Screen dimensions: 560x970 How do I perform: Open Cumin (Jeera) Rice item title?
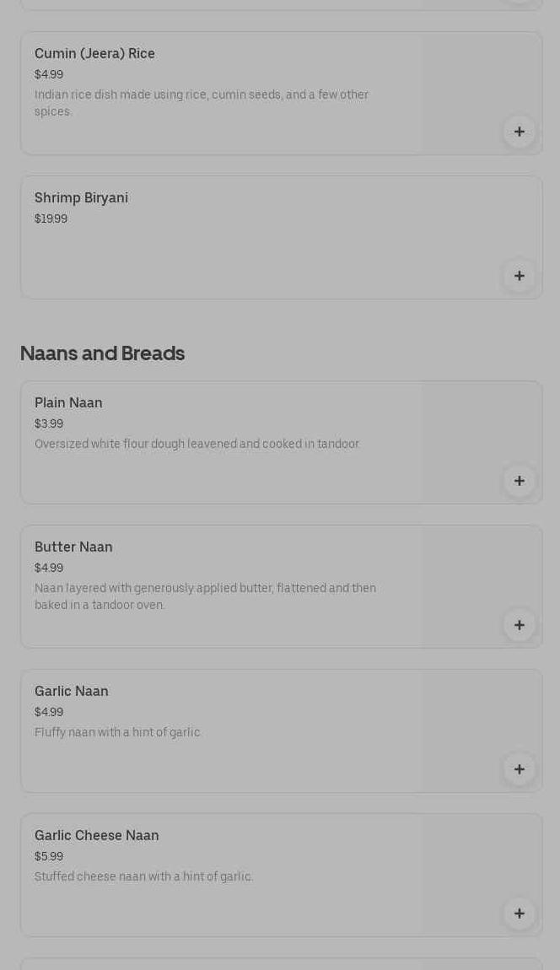(x=94, y=54)
